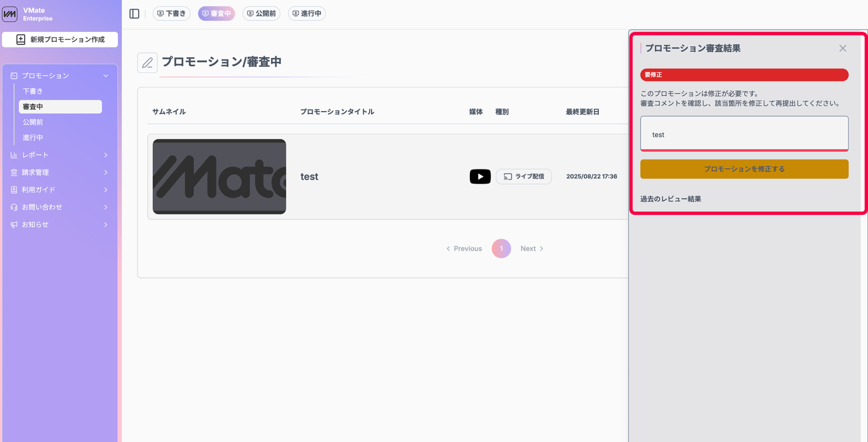This screenshot has width=868, height=442.
Task: Click the VMate logo icon
Action: pos(10,14)
